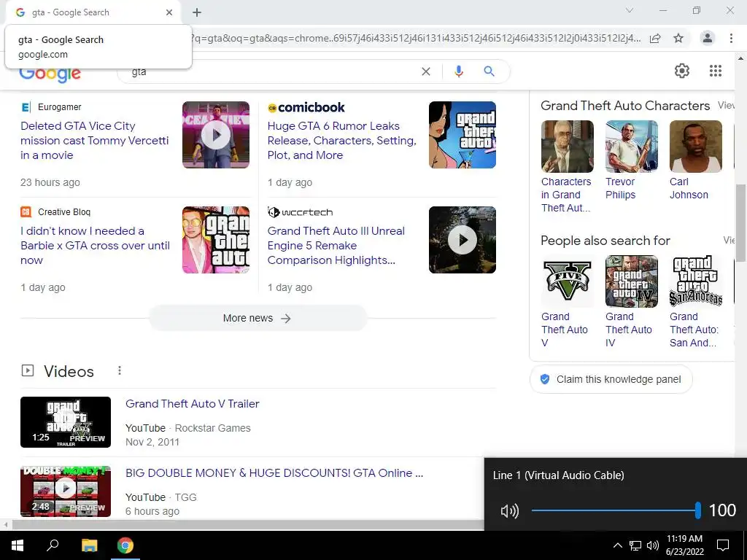Image resolution: width=747 pixels, height=560 pixels.
Task: Open the Creative Bloq Barbie x GTA article
Action: 95,245
